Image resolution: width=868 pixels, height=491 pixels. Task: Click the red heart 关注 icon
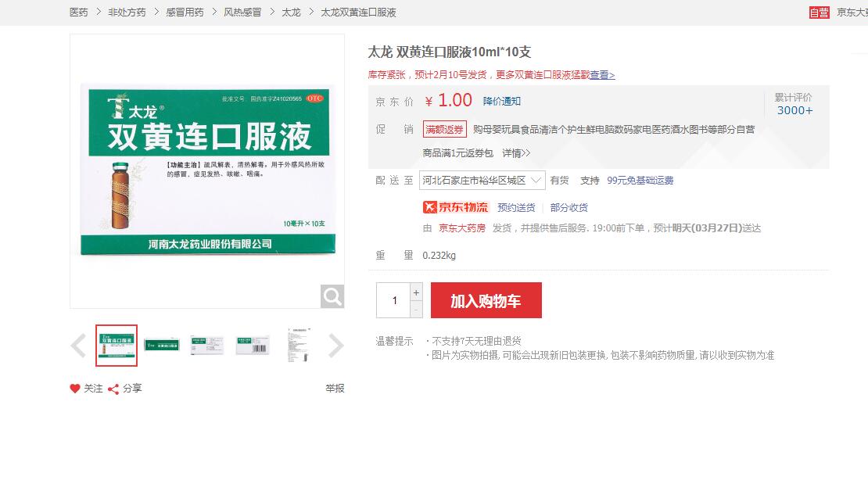pyautogui.click(x=75, y=389)
